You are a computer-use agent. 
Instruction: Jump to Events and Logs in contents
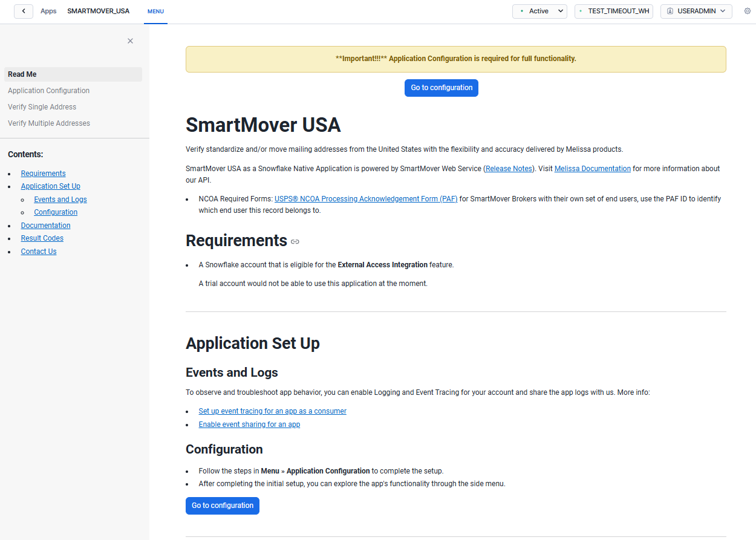click(60, 200)
